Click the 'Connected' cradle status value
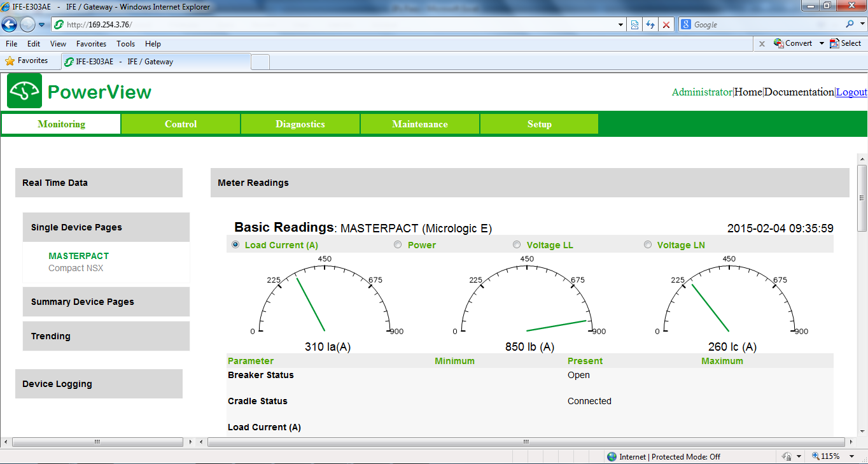 (x=589, y=401)
